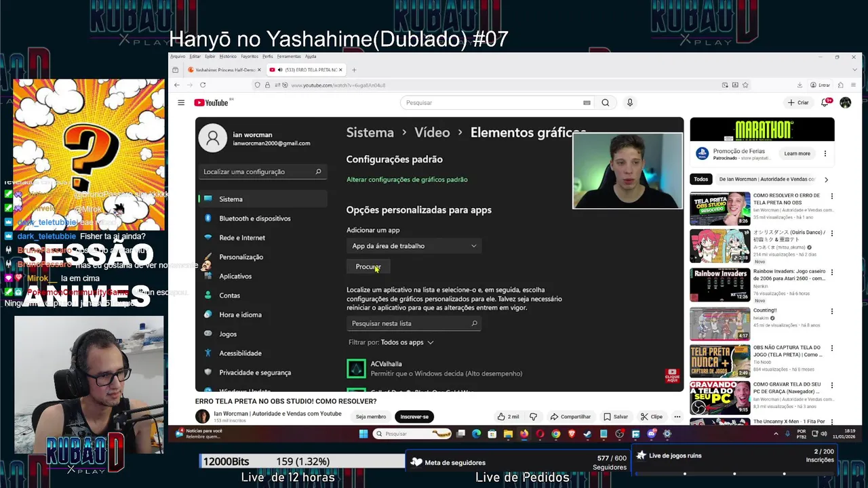The width and height of the screenshot is (868, 488).
Task: Open more options for OBS NÃO CAPTURA TELA video
Action: tap(831, 348)
